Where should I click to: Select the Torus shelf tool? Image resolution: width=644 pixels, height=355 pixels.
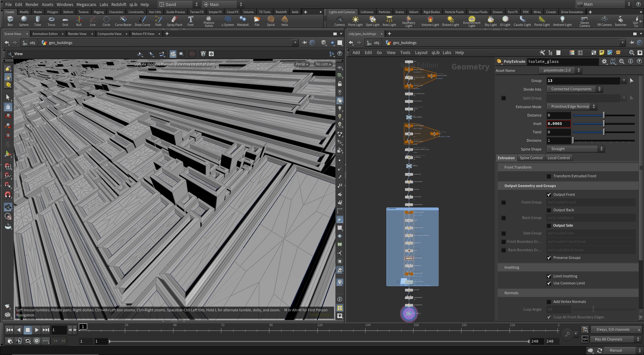coord(51,21)
